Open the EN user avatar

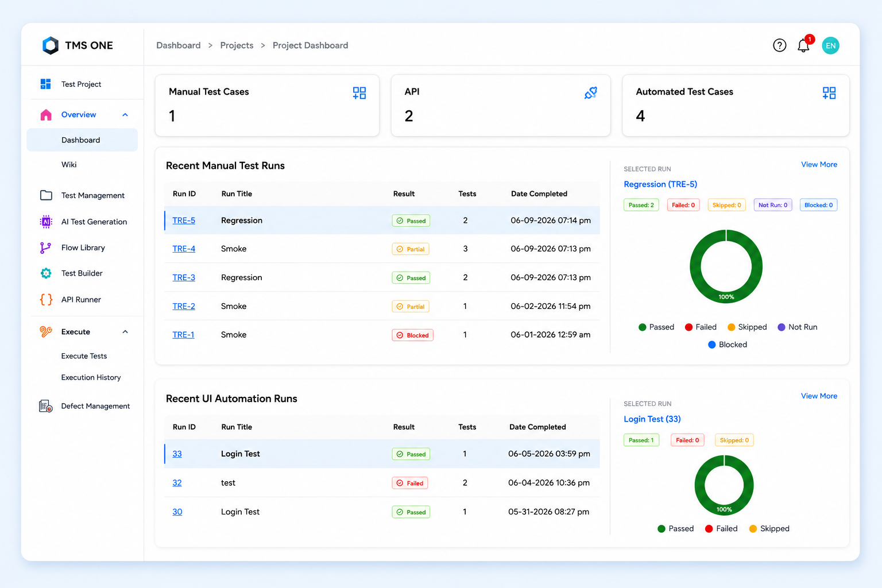pos(830,45)
